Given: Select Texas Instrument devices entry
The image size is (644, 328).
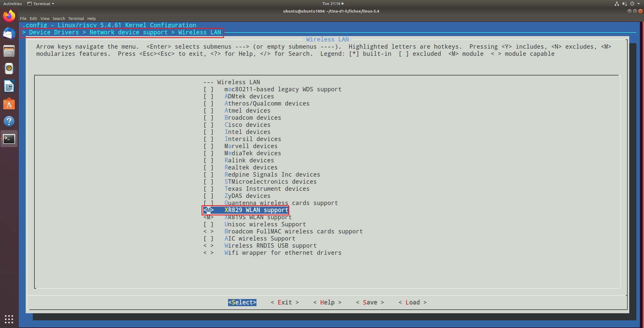Looking at the screenshot, I should [x=267, y=189].
